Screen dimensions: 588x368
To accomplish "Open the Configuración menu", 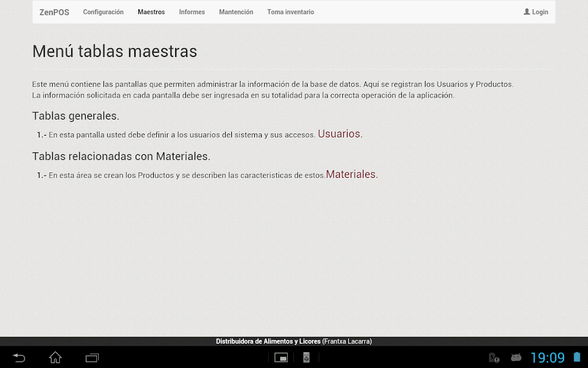I will pyautogui.click(x=103, y=12).
